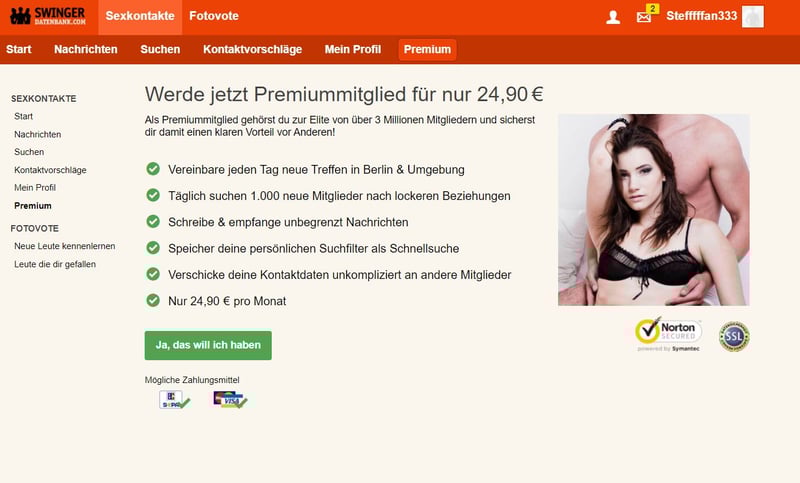This screenshot has height=483, width=800.
Task: Open the envelope messages icon with badge
Action: click(646, 15)
